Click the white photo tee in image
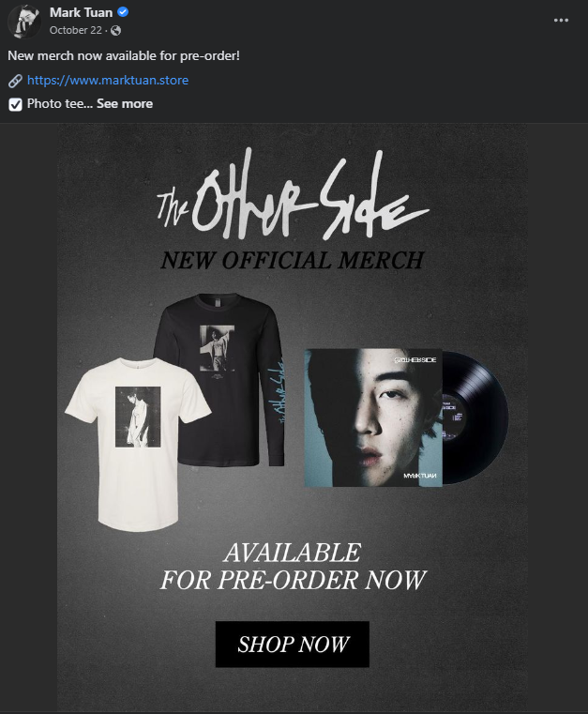The height and width of the screenshot is (714, 588). pos(138,444)
